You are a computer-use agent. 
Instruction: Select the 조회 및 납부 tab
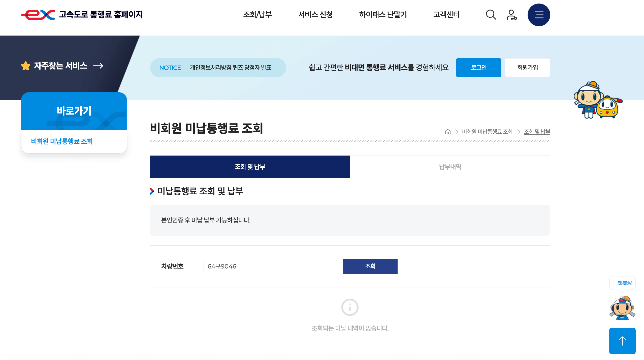(250, 167)
